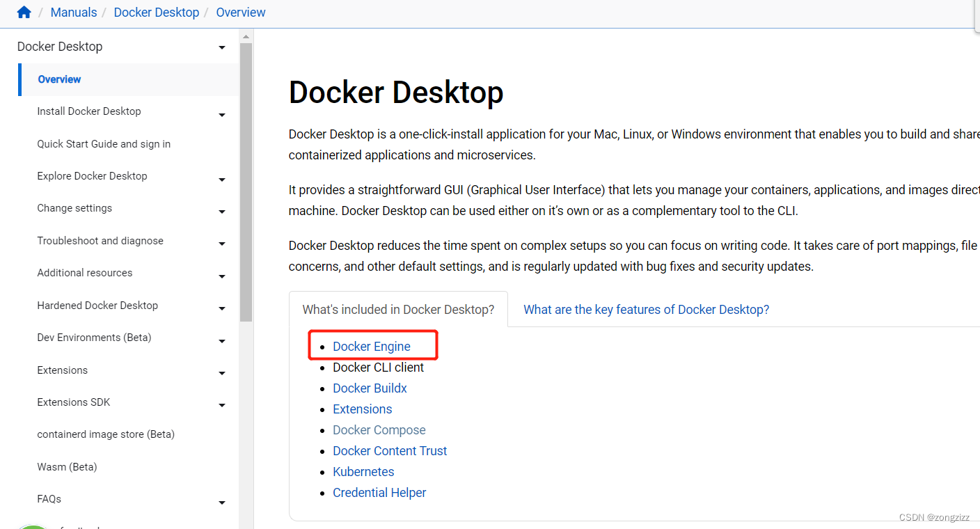Open the Credential Helper page

[379, 492]
